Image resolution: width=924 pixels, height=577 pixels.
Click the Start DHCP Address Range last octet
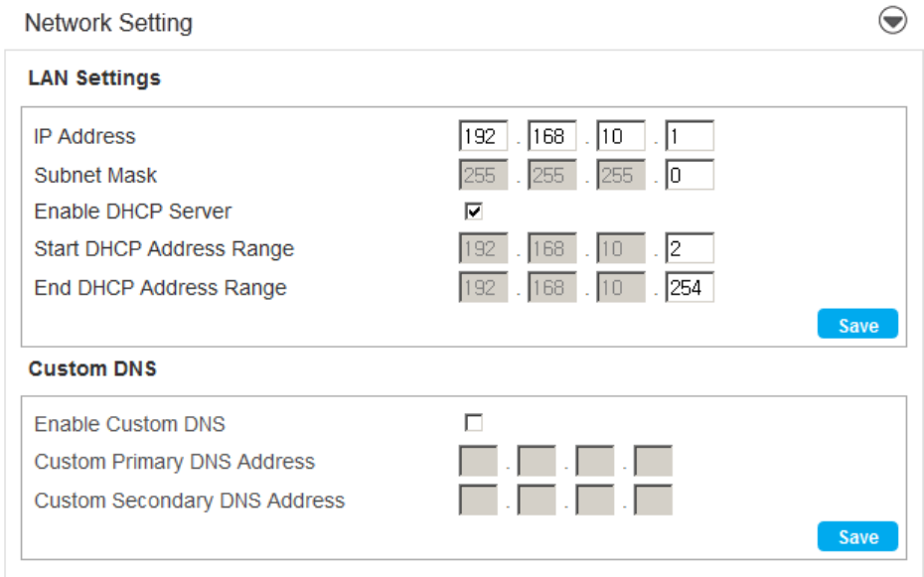pos(690,248)
